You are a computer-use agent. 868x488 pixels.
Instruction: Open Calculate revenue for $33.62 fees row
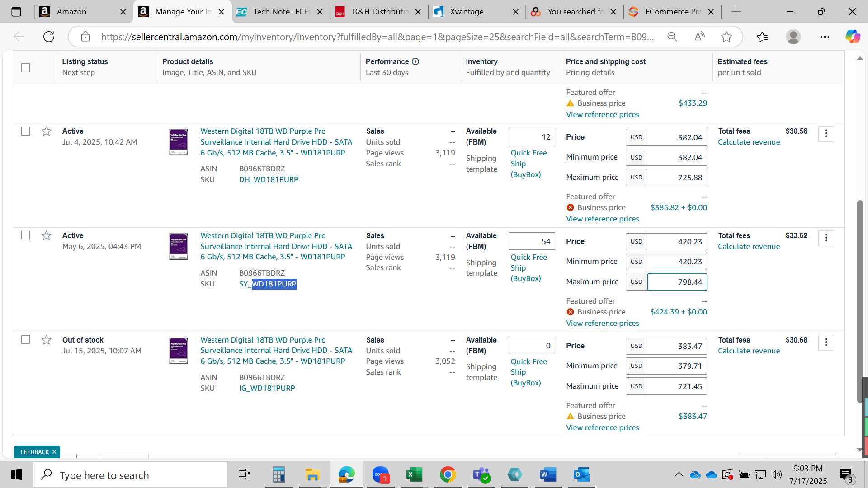[x=749, y=246]
